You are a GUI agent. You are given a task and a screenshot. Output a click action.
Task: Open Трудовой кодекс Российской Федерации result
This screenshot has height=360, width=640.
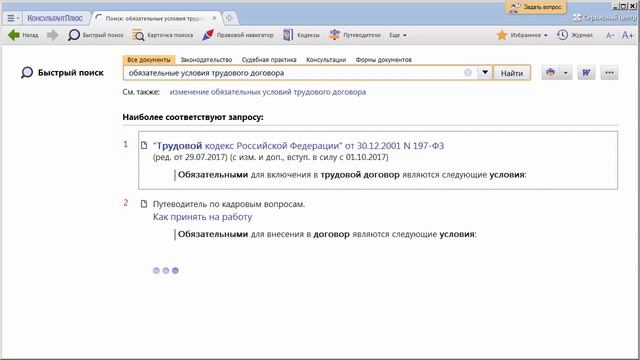pyautogui.click(x=298, y=145)
